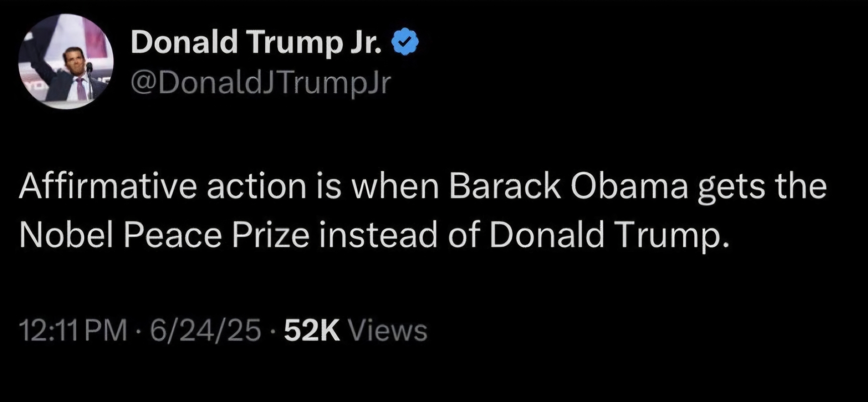
Task: Click the word is in the post
Action: (x=328, y=186)
